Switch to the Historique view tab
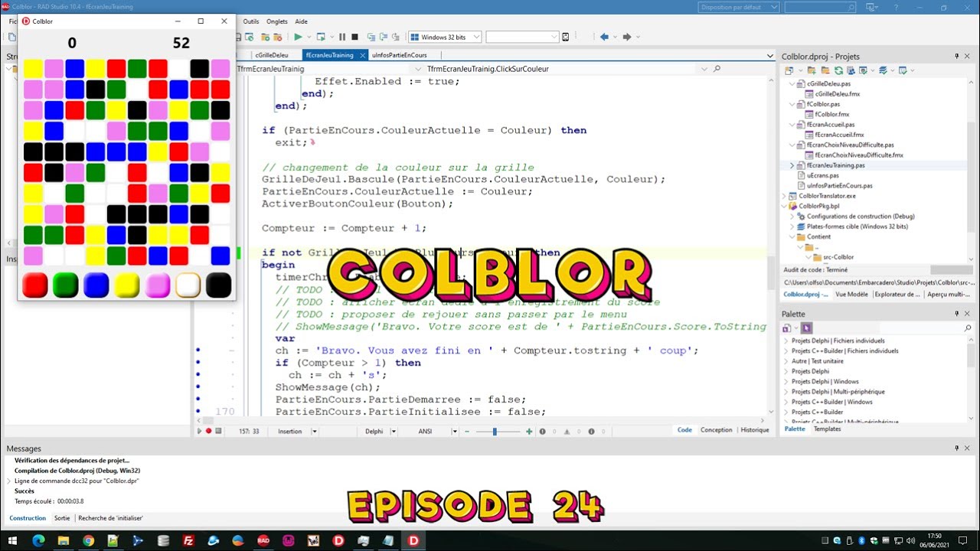 (754, 430)
